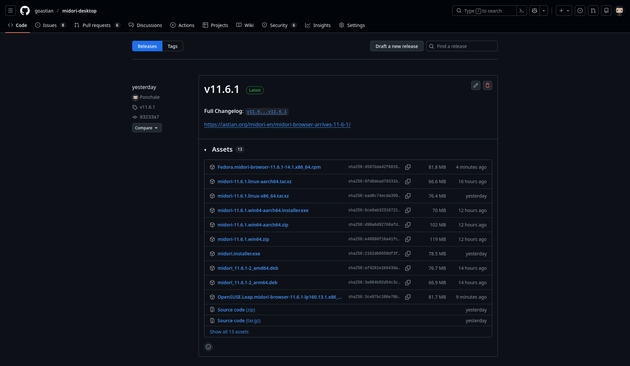Download midori-11.6.1.linux-x86_64.tar.xz

[253, 196]
